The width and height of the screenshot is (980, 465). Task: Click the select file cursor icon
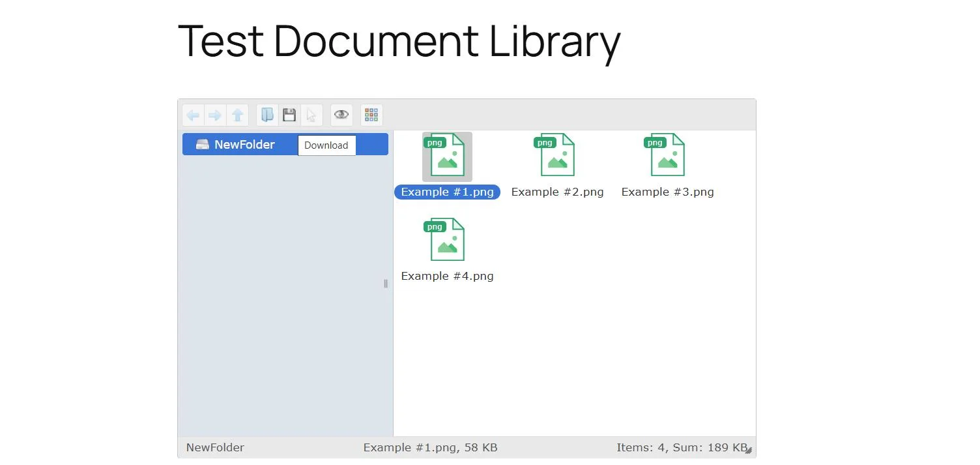pyautogui.click(x=311, y=115)
